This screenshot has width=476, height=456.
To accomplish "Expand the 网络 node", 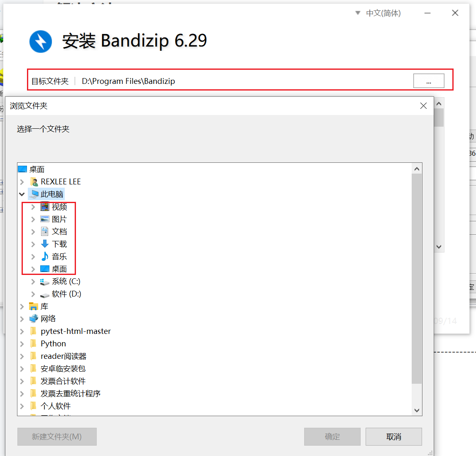I will tap(22, 319).
